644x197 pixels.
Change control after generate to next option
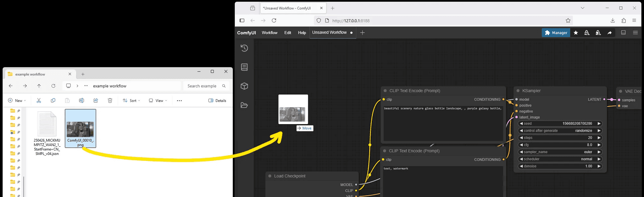599,131
